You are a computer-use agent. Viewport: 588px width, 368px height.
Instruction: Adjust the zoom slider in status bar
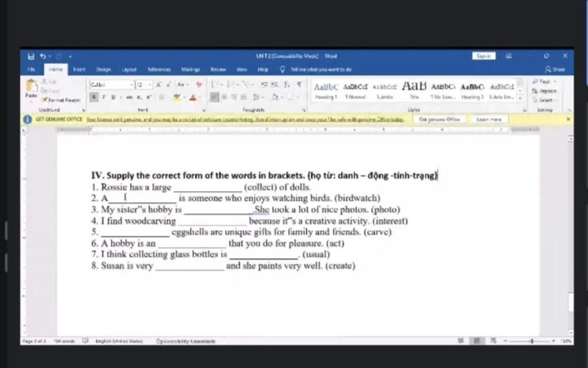click(x=532, y=341)
